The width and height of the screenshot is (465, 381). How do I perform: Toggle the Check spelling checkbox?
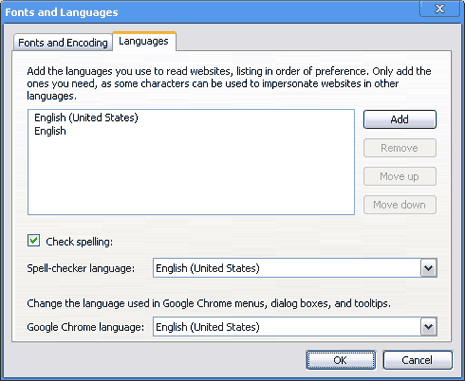tap(34, 241)
